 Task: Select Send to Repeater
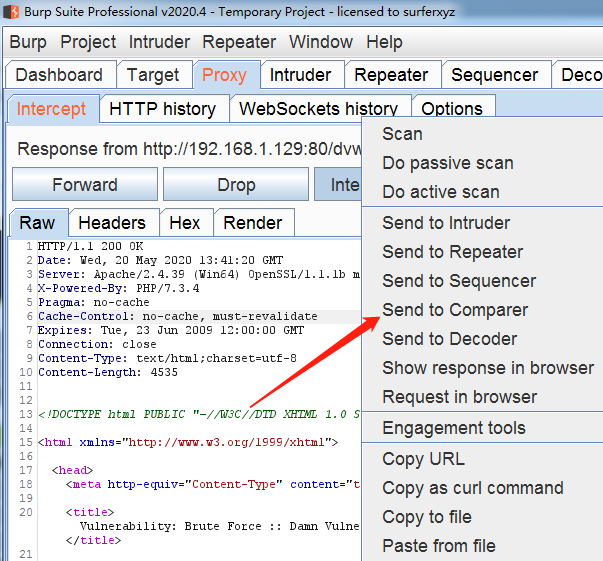(483, 252)
